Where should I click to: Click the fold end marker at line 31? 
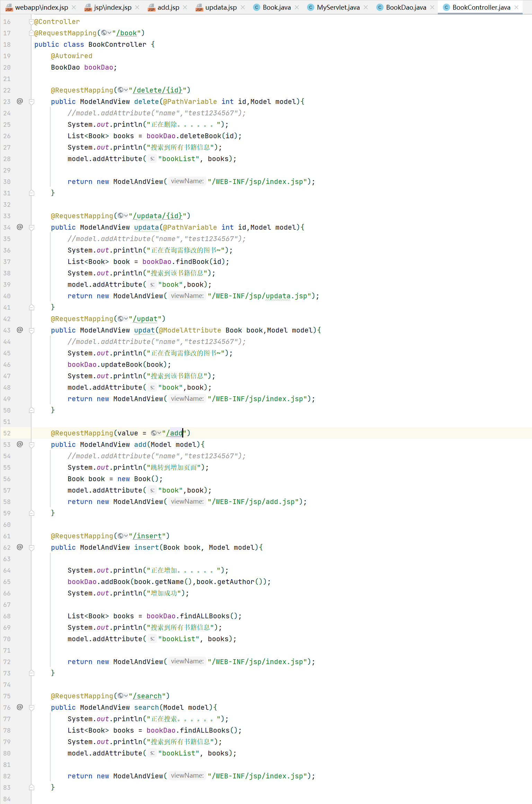pyautogui.click(x=32, y=193)
